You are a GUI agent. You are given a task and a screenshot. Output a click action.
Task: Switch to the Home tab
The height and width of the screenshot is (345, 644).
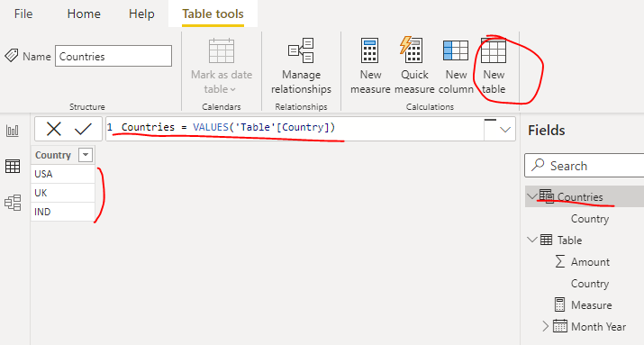84,14
